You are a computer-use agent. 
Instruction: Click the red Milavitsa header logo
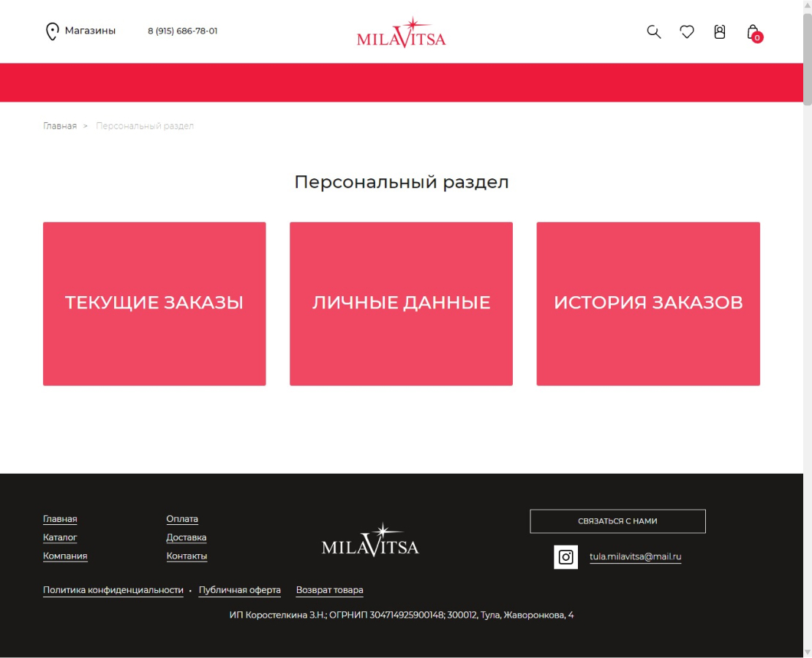402,33
